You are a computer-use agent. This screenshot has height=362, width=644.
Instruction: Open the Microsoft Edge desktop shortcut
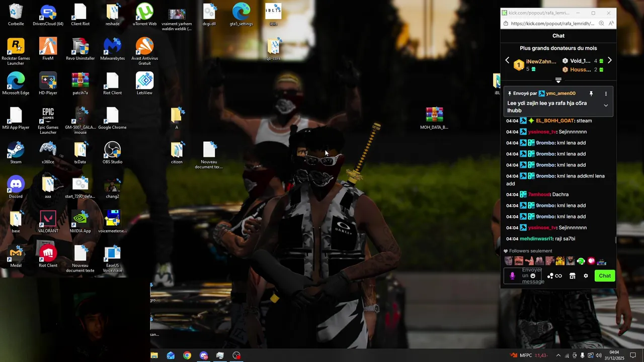(x=16, y=83)
